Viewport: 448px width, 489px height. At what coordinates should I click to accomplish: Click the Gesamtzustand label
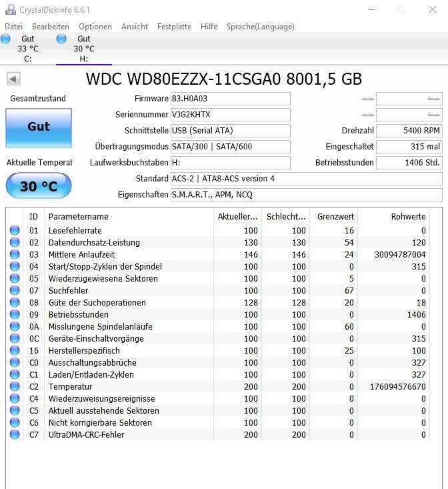coord(38,99)
